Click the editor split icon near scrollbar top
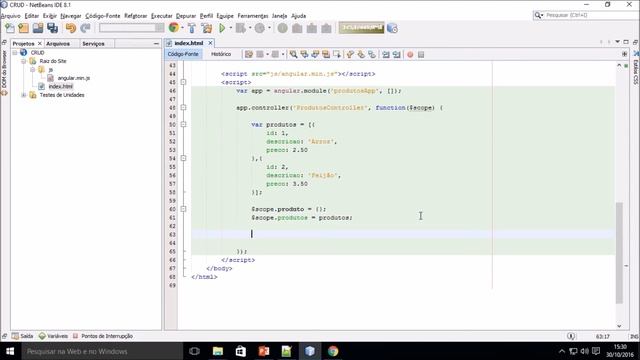This screenshot has height=360, width=640. pos(624,54)
